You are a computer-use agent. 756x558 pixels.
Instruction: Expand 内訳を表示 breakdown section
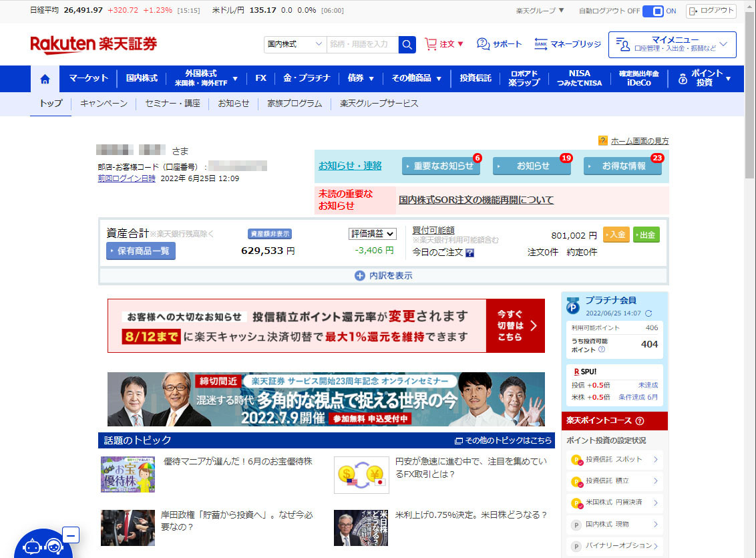[x=383, y=275]
